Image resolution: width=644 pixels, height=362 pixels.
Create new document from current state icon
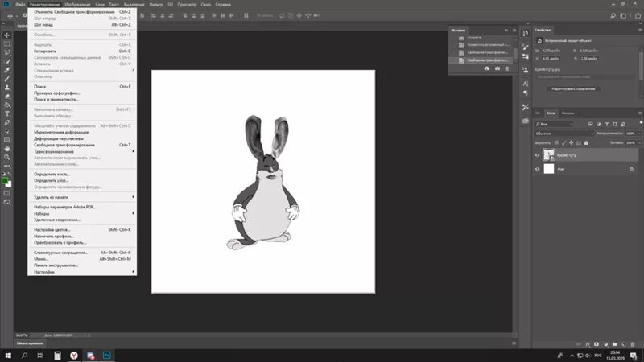487,68
